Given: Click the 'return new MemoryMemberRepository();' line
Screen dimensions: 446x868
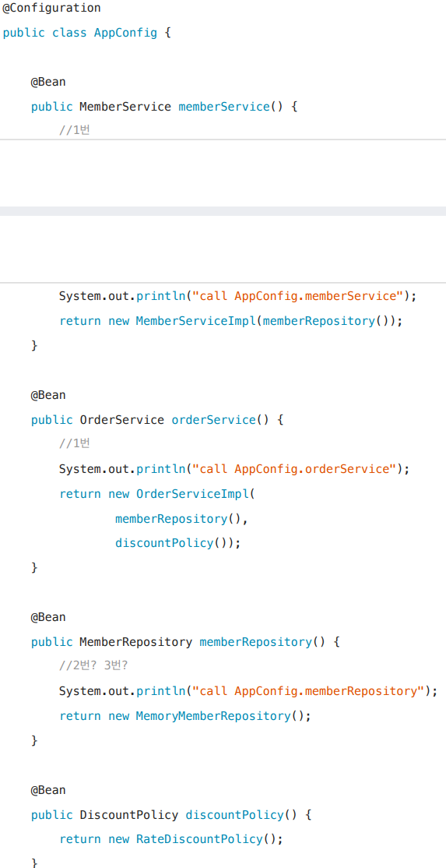Looking at the screenshot, I should click(x=185, y=716).
